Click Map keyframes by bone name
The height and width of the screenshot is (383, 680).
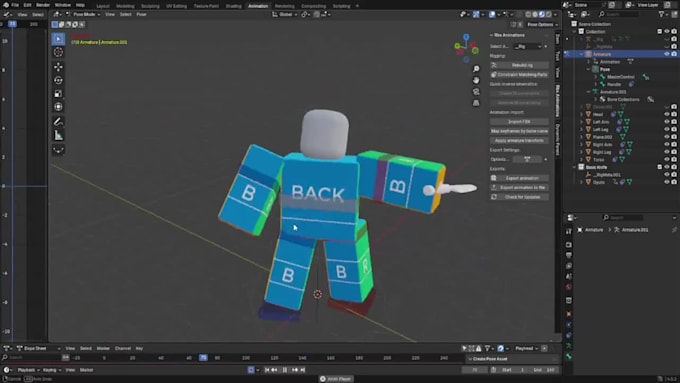(x=519, y=131)
